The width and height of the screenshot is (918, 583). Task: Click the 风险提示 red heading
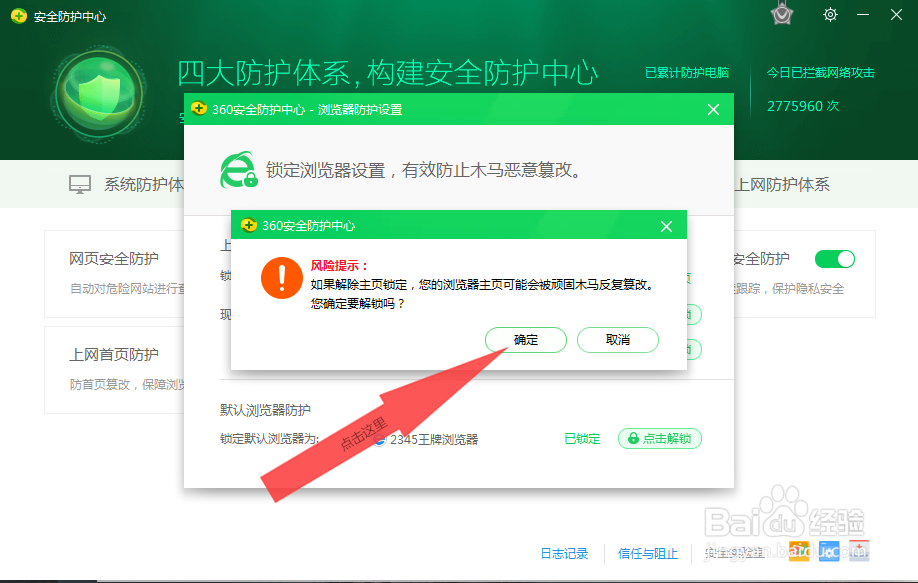pos(339,266)
